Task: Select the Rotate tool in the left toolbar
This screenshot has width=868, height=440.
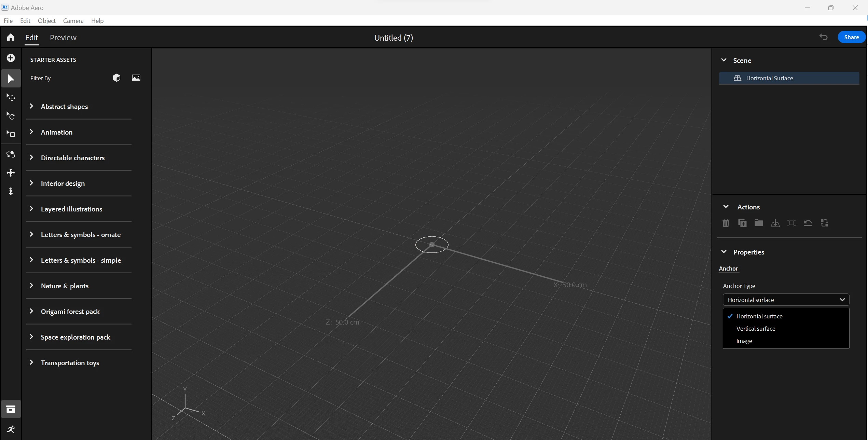Action: pos(11,116)
